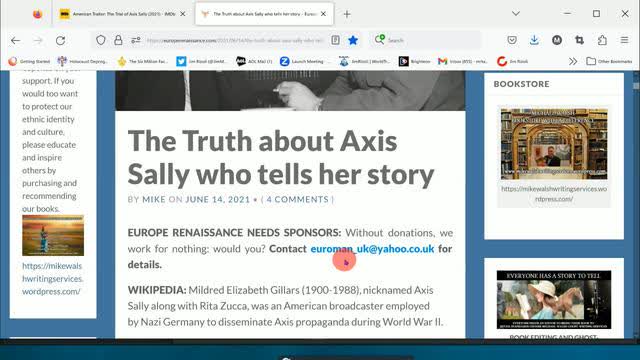
Task: Open the Extensions puzzle icon
Action: click(x=602, y=40)
